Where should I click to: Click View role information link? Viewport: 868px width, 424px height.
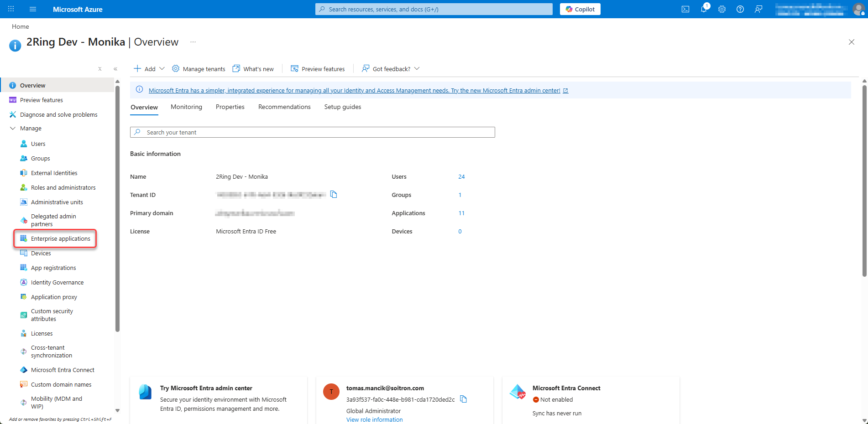coord(374,420)
